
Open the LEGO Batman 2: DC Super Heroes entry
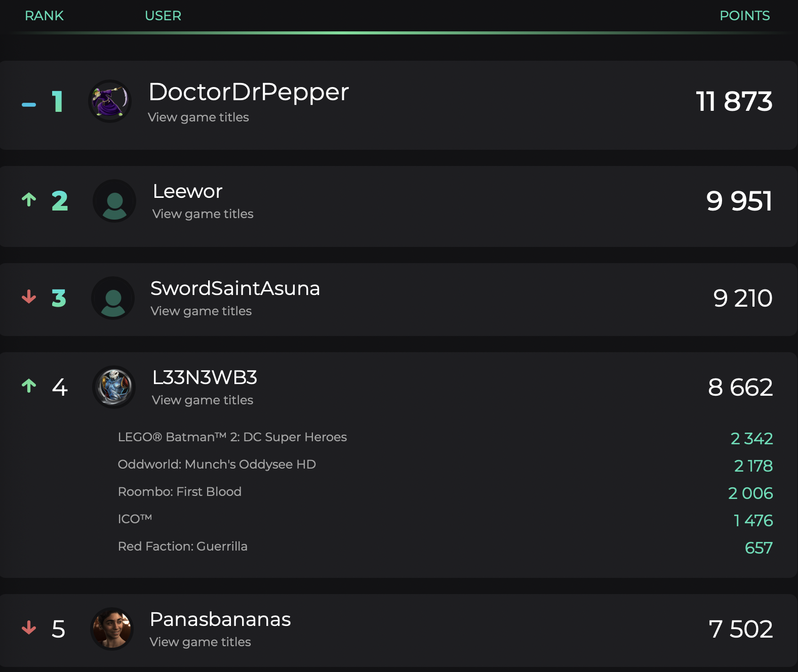tap(232, 437)
